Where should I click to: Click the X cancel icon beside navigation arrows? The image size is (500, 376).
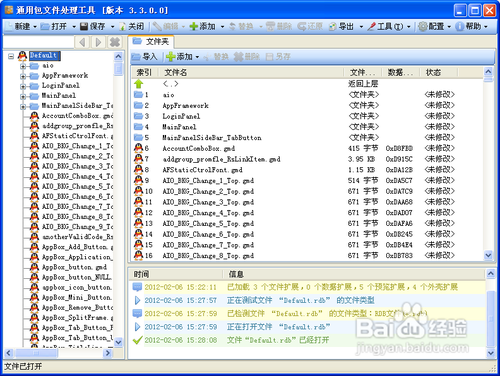pyautogui.click(x=115, y=42)
